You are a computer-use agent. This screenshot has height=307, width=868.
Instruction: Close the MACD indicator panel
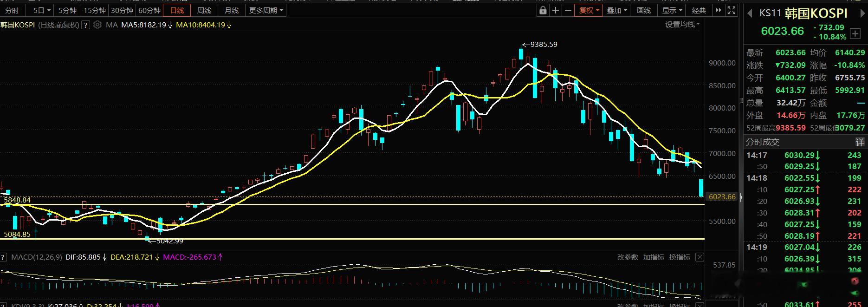pyautogui.click(x=700, y=257)
